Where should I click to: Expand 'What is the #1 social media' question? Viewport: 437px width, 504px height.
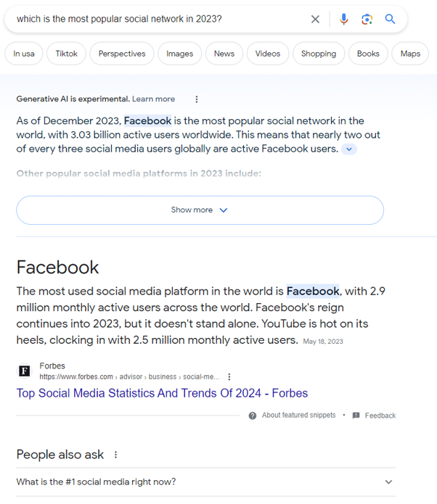(206, 482)
